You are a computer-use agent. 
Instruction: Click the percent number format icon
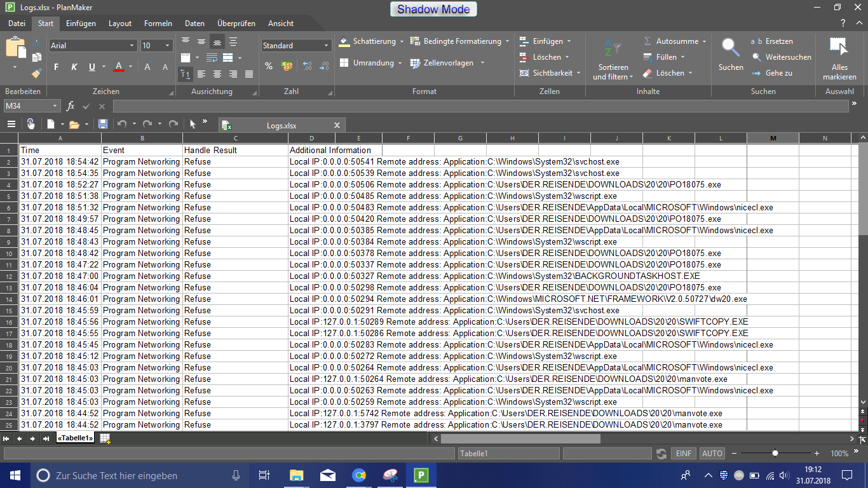click(x=269, y=66)
